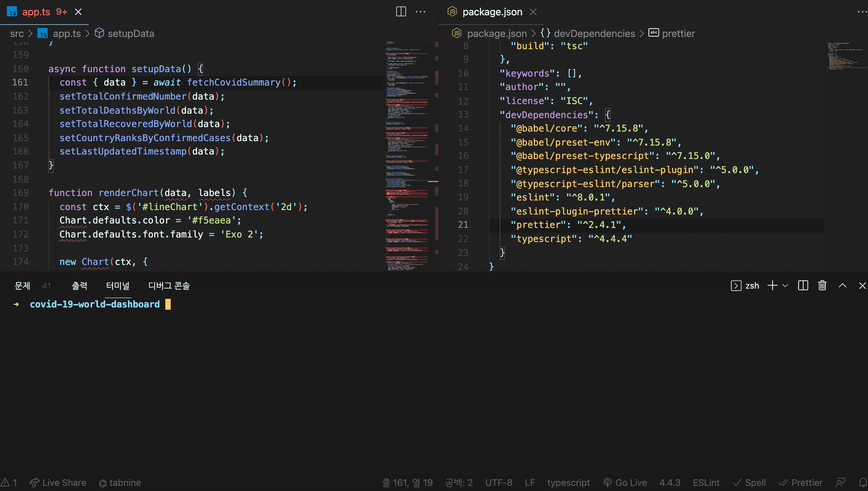Start a Live Share session
The width and height of the screenshot is (868, 491).
[x=58, y=483]
